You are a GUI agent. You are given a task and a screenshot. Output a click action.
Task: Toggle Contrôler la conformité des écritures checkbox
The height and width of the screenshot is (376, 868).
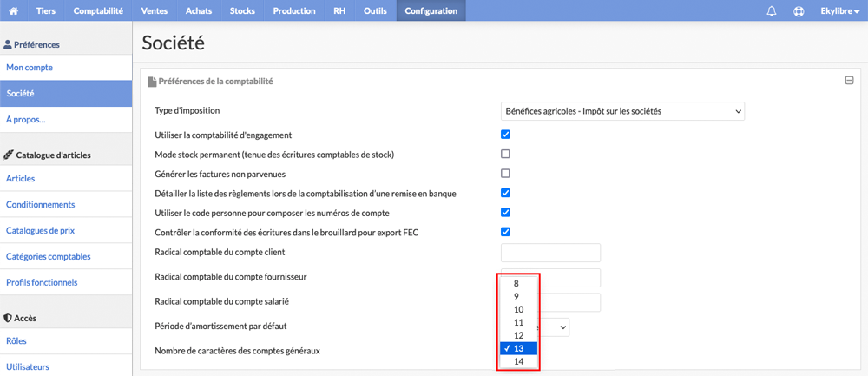(505, 232)
